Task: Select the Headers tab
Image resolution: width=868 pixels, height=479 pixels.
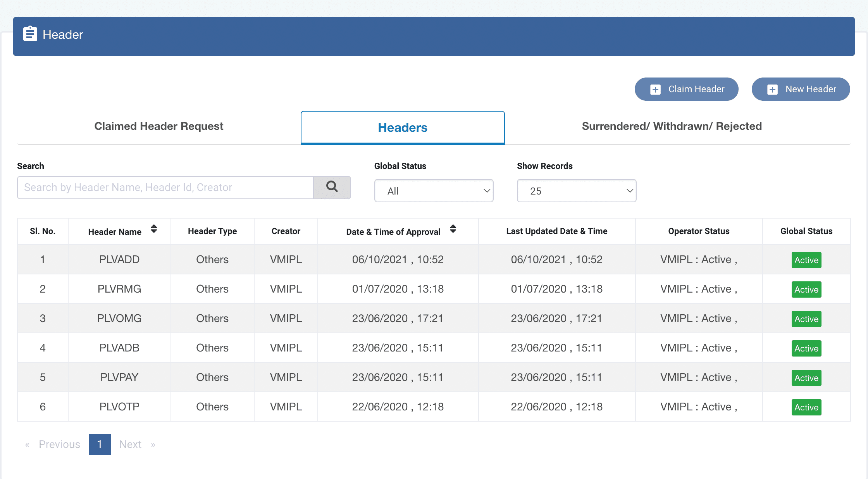Action: click(x=402, y=127)
